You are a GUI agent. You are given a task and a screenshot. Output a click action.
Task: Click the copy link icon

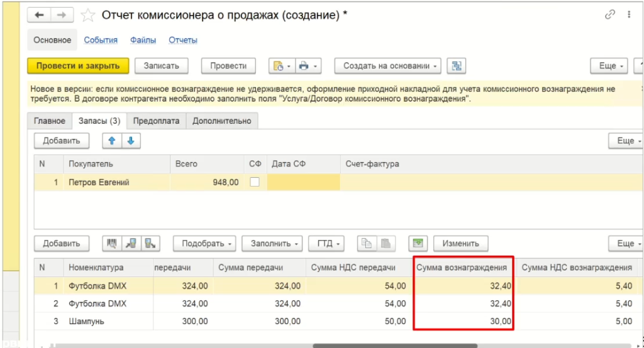pyautogui.click(x=609, y=14)
